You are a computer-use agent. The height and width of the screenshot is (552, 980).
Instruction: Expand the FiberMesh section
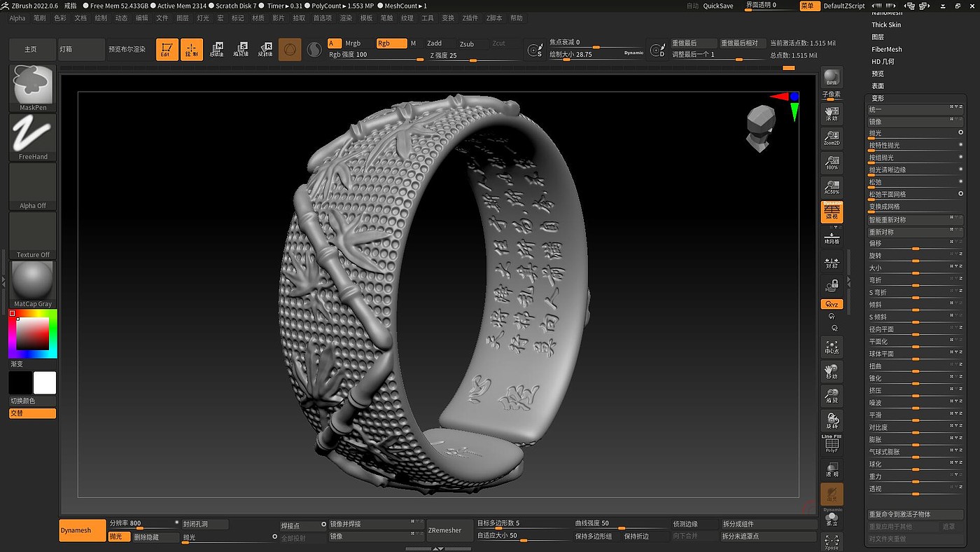tap(886, 49)
